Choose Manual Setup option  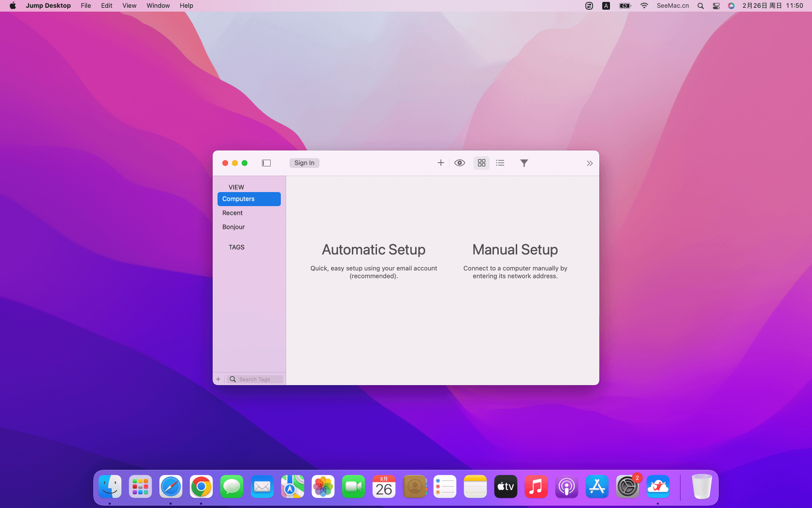[515, 250]
